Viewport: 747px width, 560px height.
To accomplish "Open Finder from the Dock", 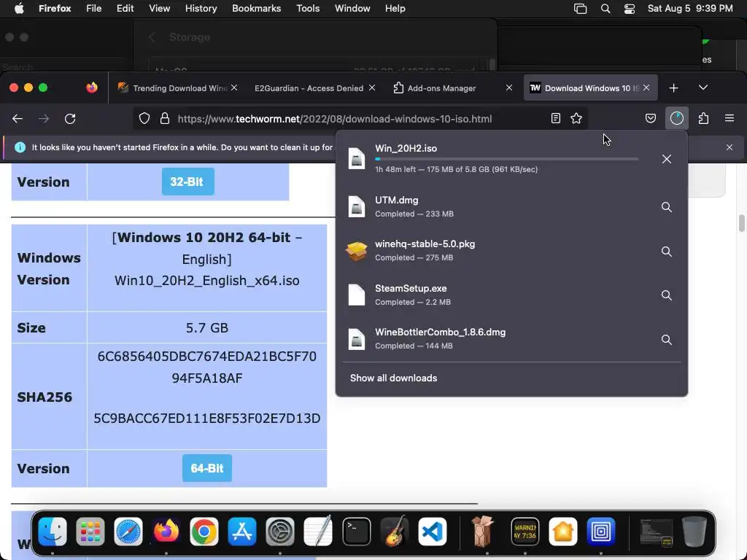I will pyautogui.click(x=53, y=531).
